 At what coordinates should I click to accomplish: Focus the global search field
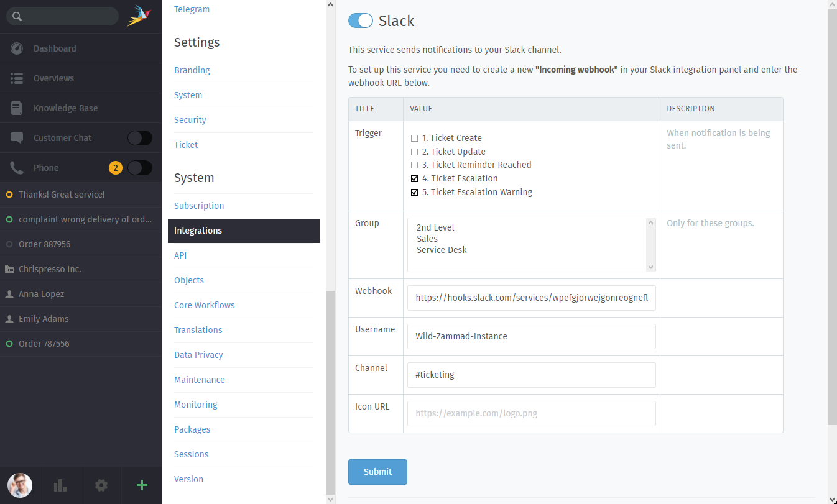(x=62, y=16)
